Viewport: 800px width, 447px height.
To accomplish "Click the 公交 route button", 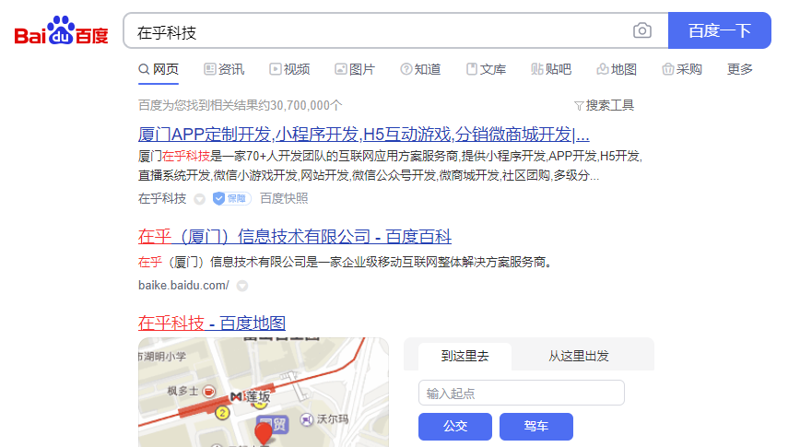I will (x=455, y=426).
